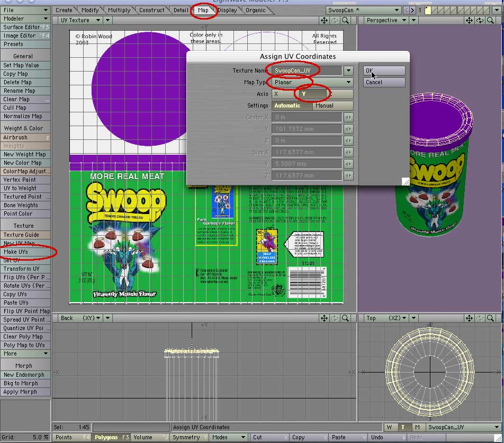Open the Create tab
Screen dimensions: 504x443
[64, 10]
